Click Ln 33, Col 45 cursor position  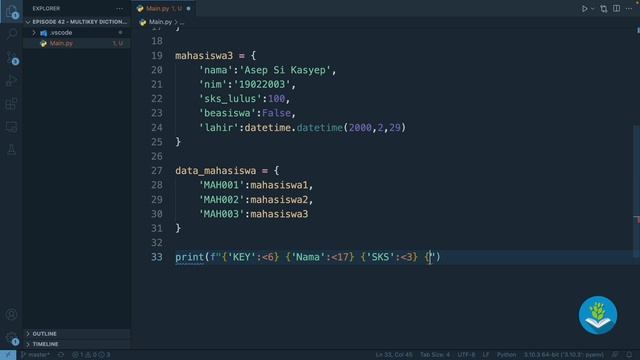(x=394, y=355)
